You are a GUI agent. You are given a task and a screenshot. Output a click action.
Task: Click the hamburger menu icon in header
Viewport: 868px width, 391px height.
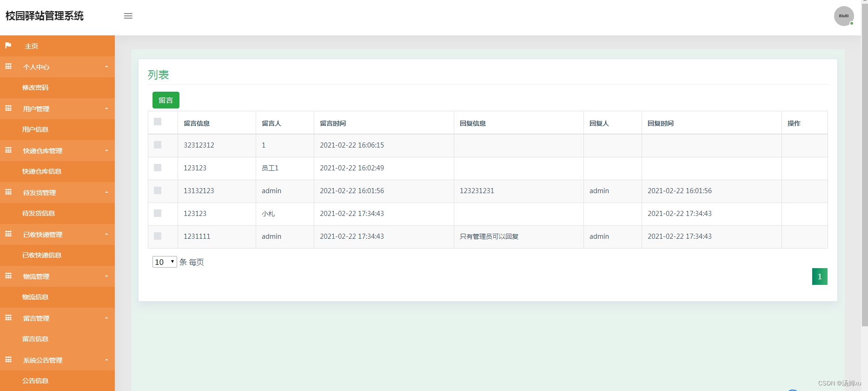click(128, 16)
